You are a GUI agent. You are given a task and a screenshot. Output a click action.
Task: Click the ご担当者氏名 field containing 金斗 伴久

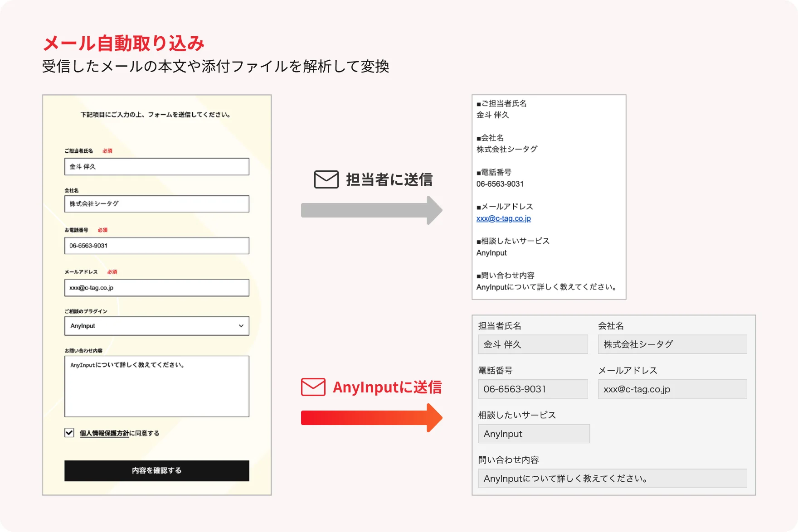pyautogui.click(x=157, y=166)
